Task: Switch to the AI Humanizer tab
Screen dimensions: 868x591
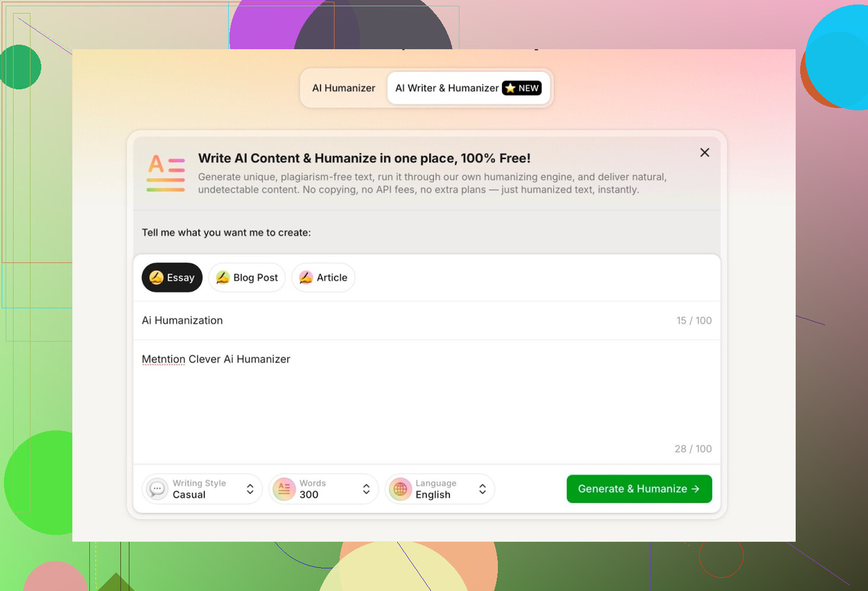Action: pyautogui.click(x=344, y=88)
